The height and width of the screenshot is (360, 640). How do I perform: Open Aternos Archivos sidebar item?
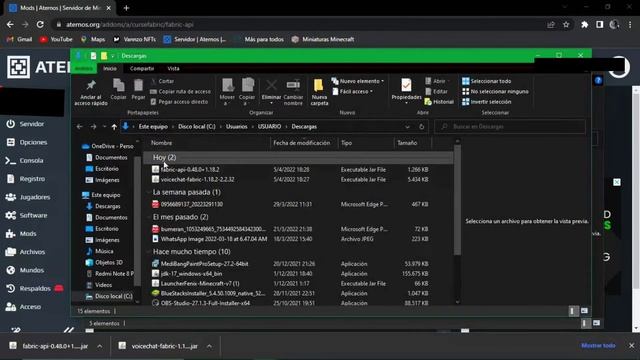pos(25,252)
